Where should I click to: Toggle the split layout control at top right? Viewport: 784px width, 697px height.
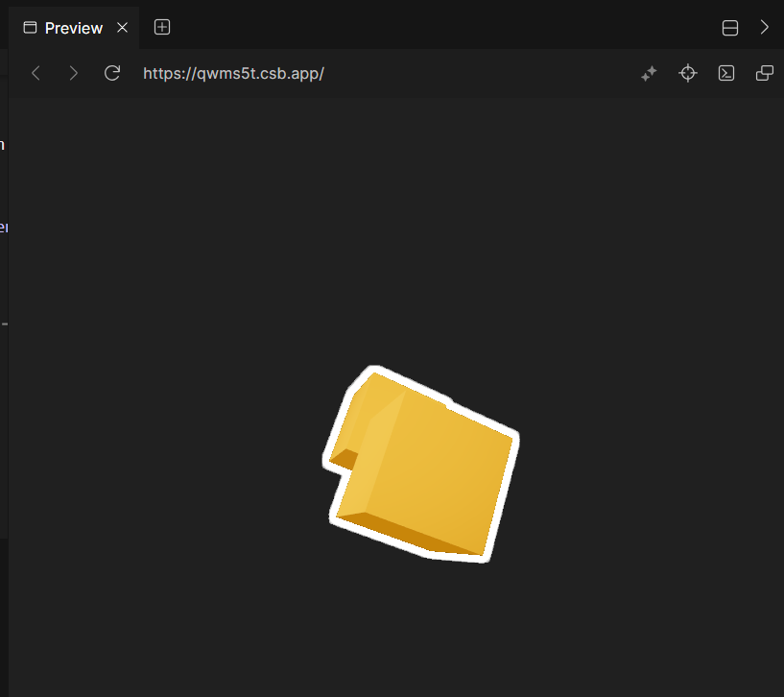729,27
